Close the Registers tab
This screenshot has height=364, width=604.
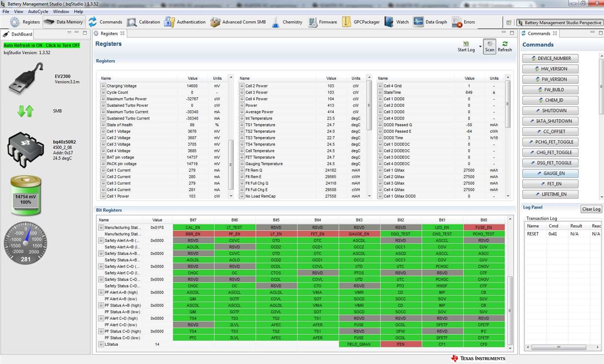[123, 33]
